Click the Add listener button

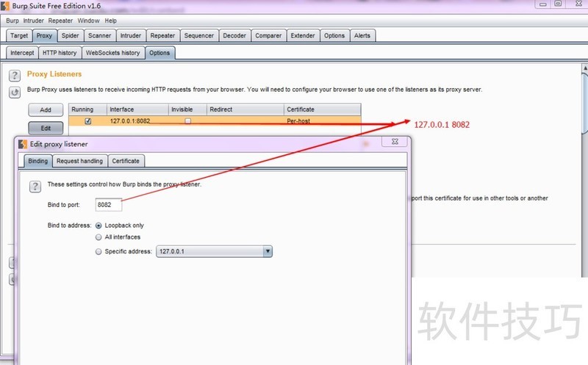(46, 110)
